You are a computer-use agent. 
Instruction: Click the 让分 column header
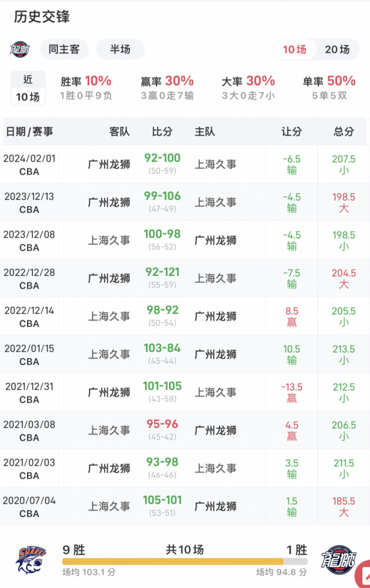click(x=292, y=132)
